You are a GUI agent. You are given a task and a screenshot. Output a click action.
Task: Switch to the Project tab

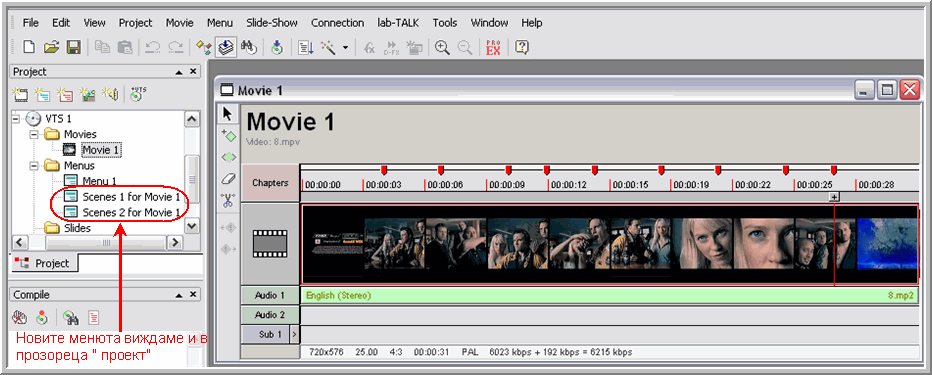click(x=44, y=263)
